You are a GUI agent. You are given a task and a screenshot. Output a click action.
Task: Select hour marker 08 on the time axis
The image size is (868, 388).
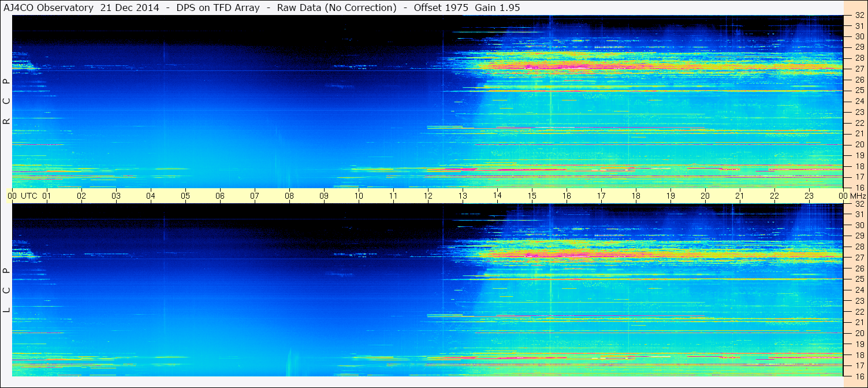(x=289, y=196)
